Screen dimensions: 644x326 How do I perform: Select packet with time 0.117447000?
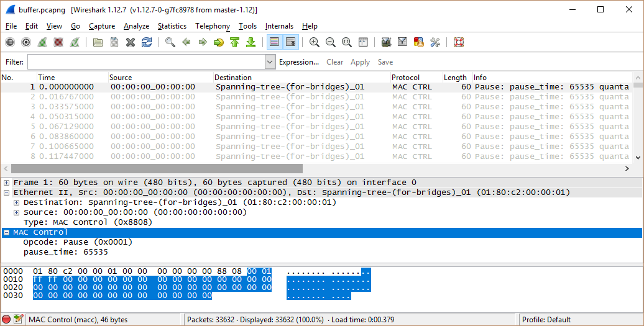(316, 156)
